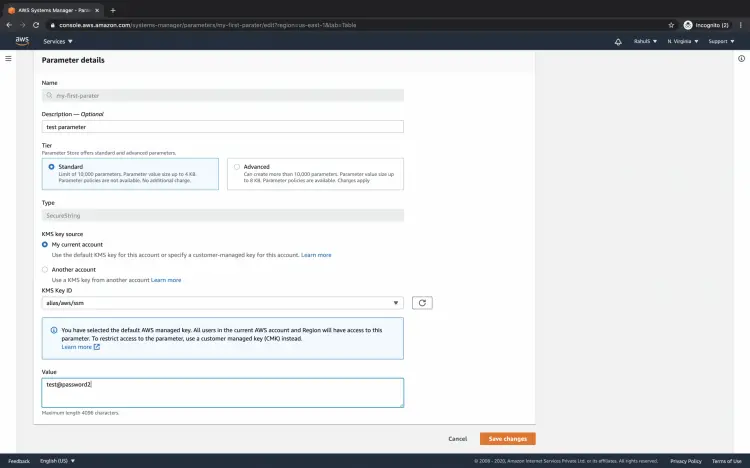This screenshot has width=750, height=468.
Task: Bookmark this page with the star icon
Action: click(671, 25)
